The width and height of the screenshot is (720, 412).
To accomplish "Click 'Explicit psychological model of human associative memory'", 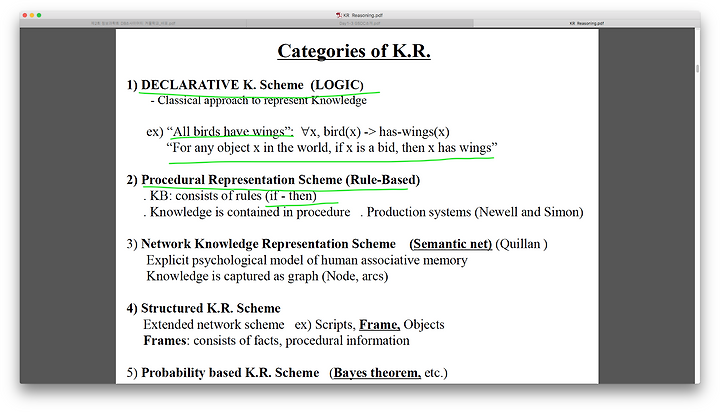I will click(x=307, y=260).
